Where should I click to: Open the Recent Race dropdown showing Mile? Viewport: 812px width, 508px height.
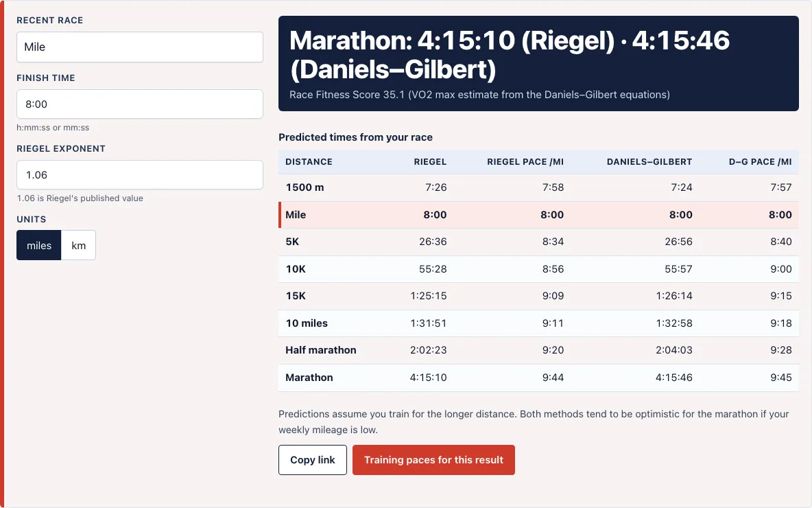(x=140, y=47)
